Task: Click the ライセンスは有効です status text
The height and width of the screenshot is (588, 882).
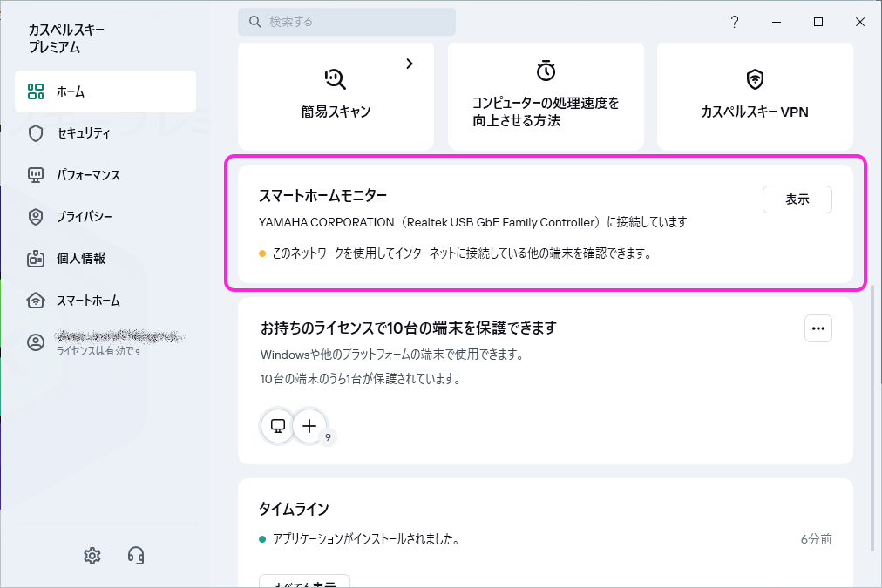Action: click(x=99, y=351)
